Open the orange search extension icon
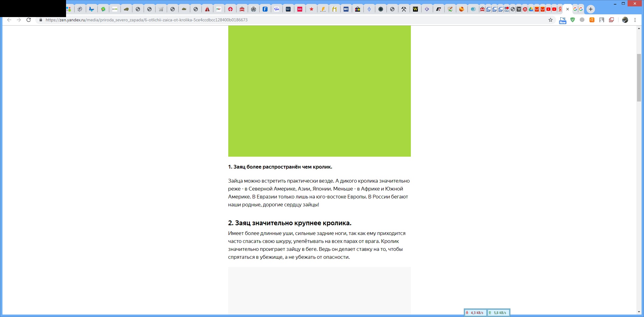This screenshot has height=317, width=644. click(592, 20)
